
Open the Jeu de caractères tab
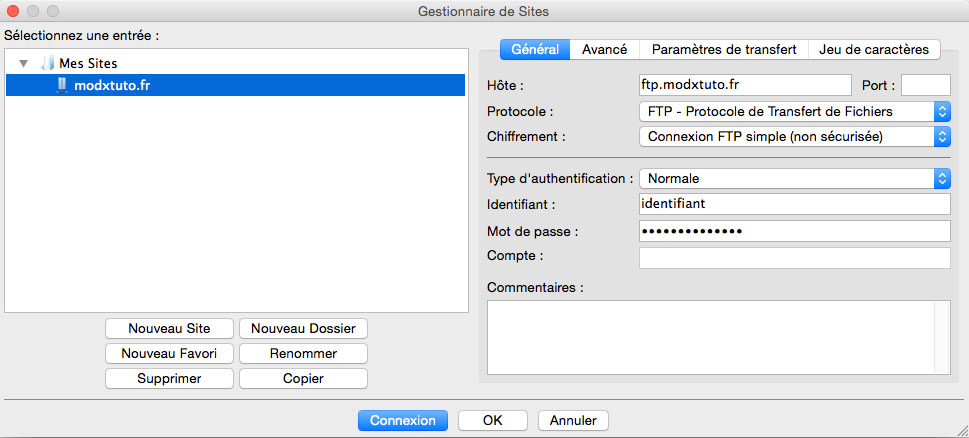click(x=874, y=49)
